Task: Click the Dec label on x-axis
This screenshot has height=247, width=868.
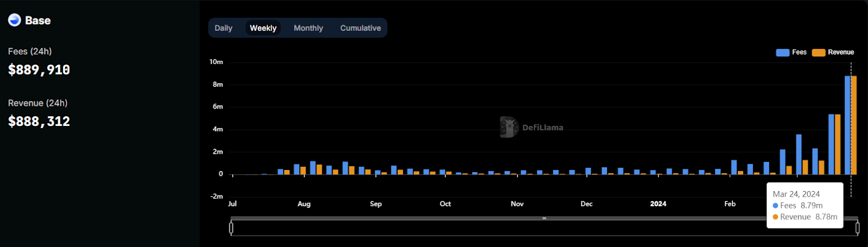Action: point(586,204)
